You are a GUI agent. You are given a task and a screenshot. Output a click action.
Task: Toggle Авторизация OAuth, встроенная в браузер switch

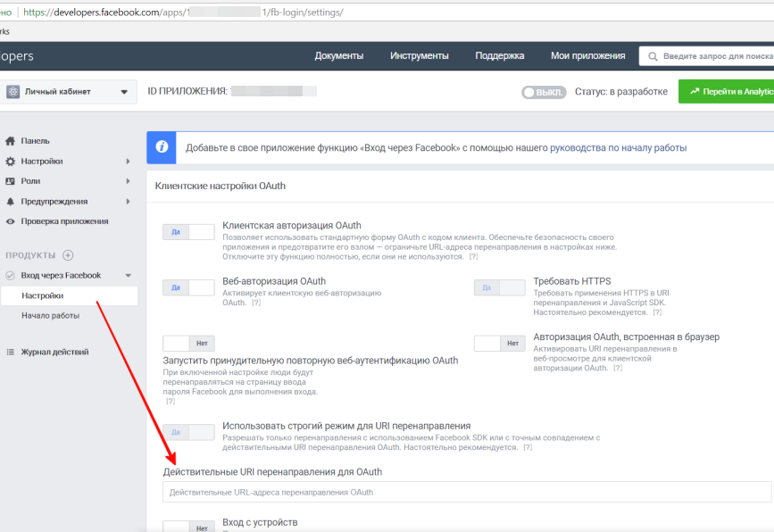[x=500, y=343]
